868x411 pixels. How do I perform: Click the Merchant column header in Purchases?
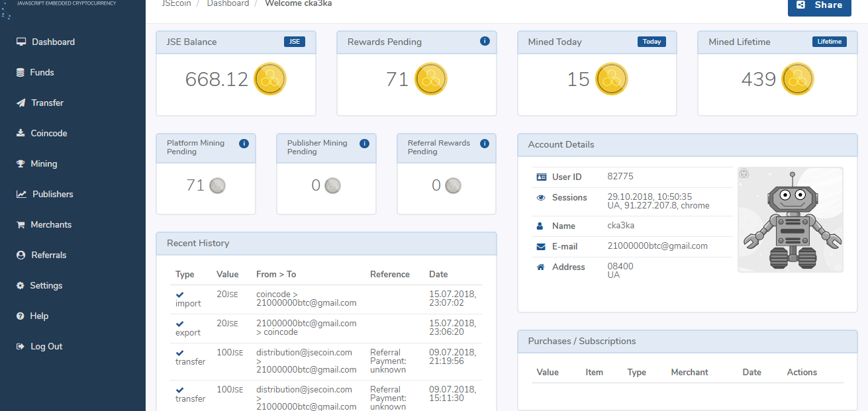(x=689, y=372)
